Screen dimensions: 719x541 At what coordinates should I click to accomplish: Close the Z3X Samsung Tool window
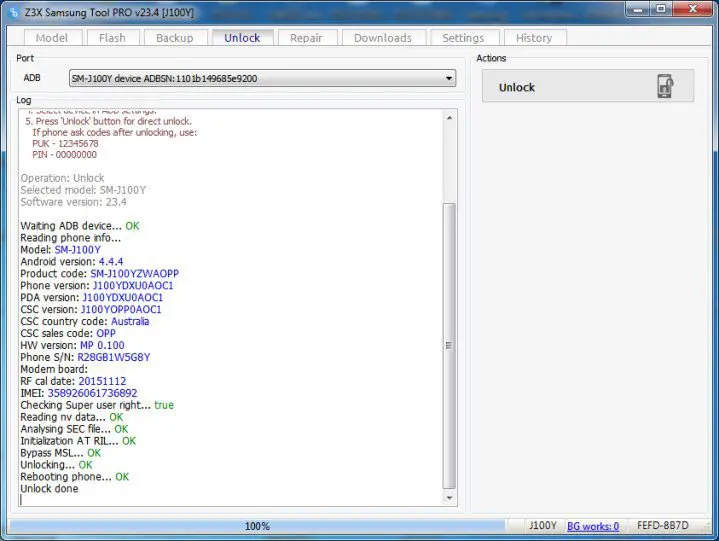tap(693, 9)
